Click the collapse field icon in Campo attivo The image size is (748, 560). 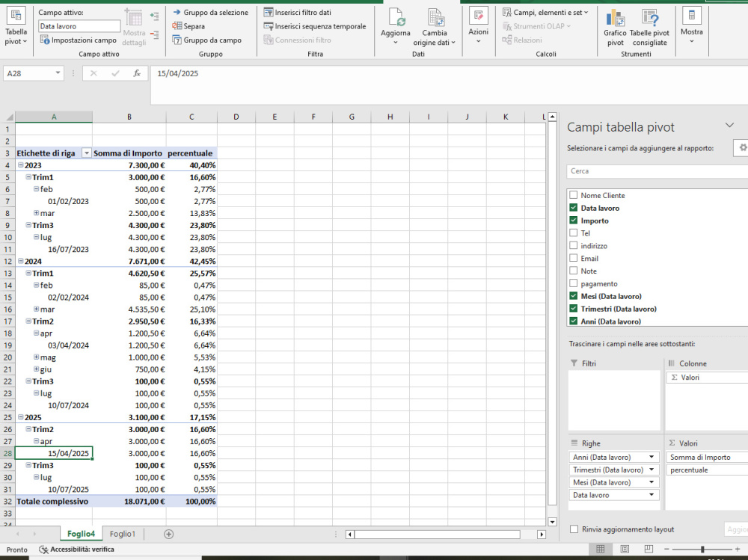coord(154,34)
